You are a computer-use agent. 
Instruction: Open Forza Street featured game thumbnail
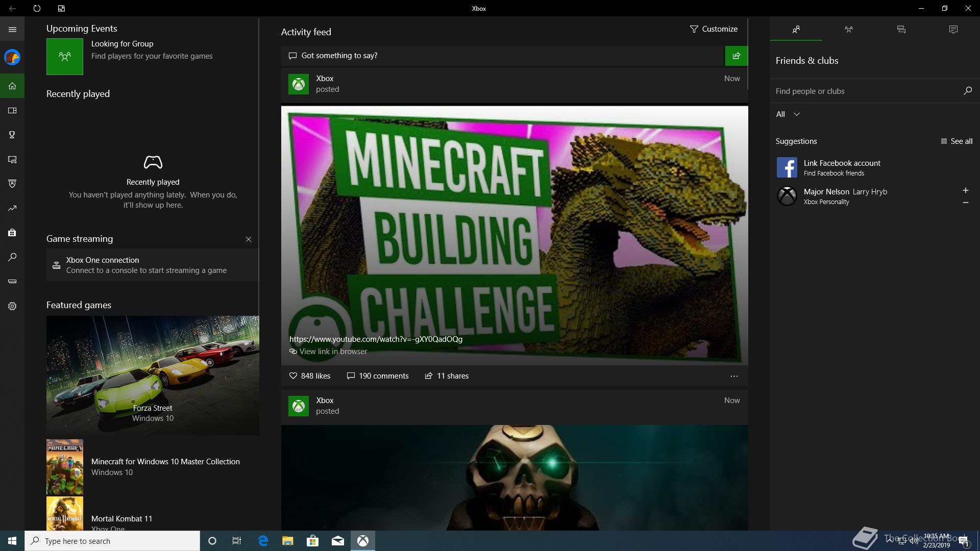pyautogui.click(x=153, y=375)
